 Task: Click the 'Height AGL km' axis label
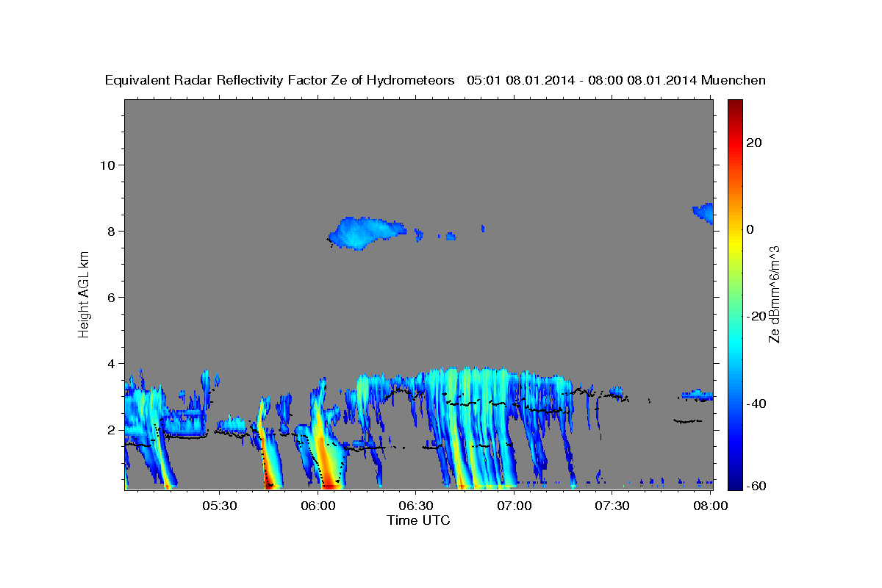[84, 294]
